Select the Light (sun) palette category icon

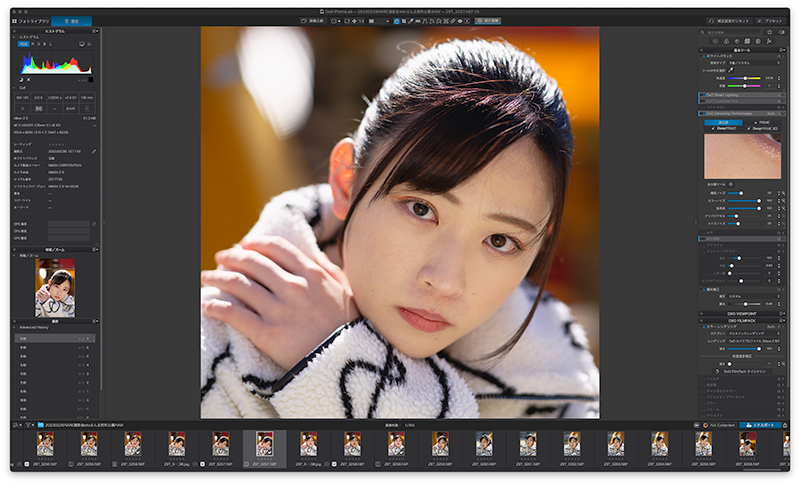click(715, 41)
